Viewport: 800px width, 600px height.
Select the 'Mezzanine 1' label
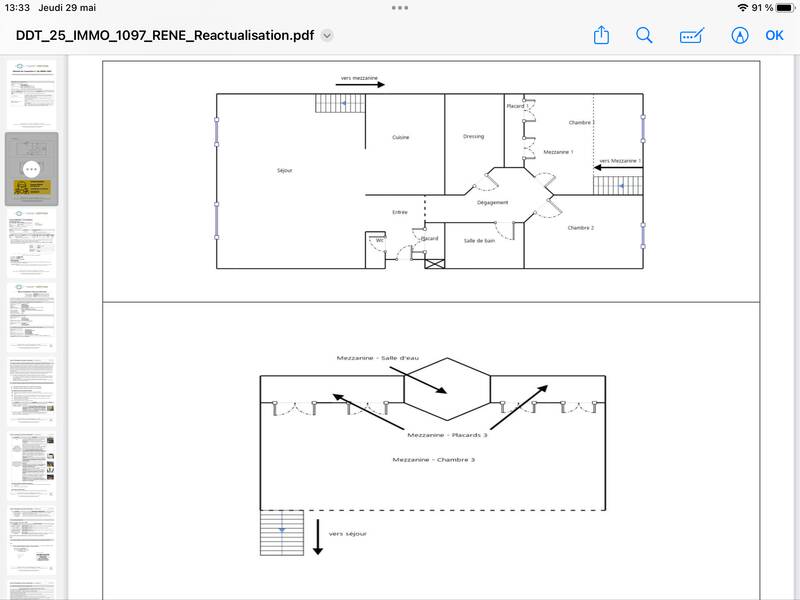point(558,152)
